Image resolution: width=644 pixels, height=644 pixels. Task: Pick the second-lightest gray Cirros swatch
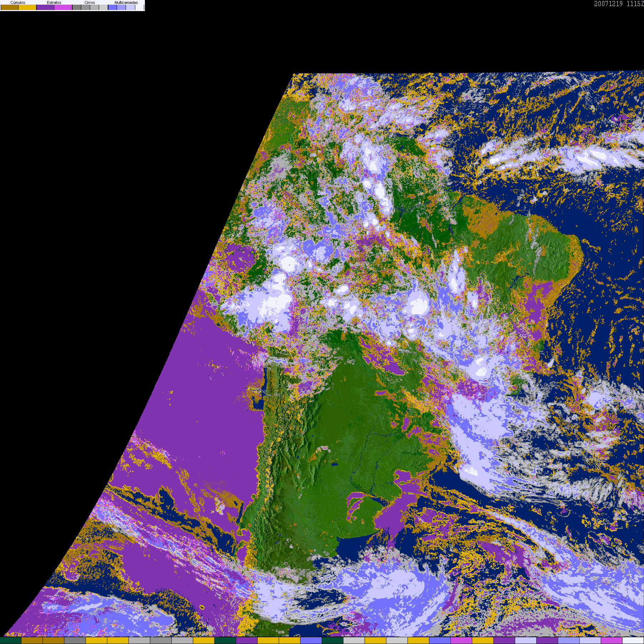(95, 8)
